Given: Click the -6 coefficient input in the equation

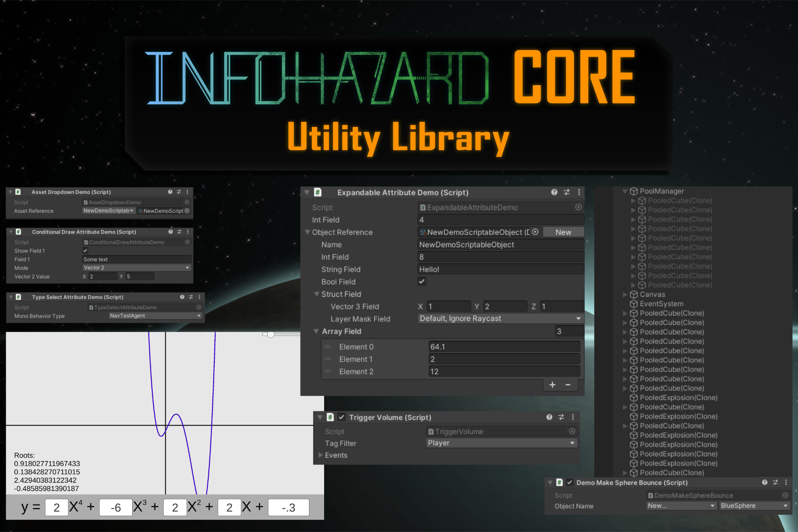Looking at the screenshot, I should pyautogui.click(x=116, y=507).
